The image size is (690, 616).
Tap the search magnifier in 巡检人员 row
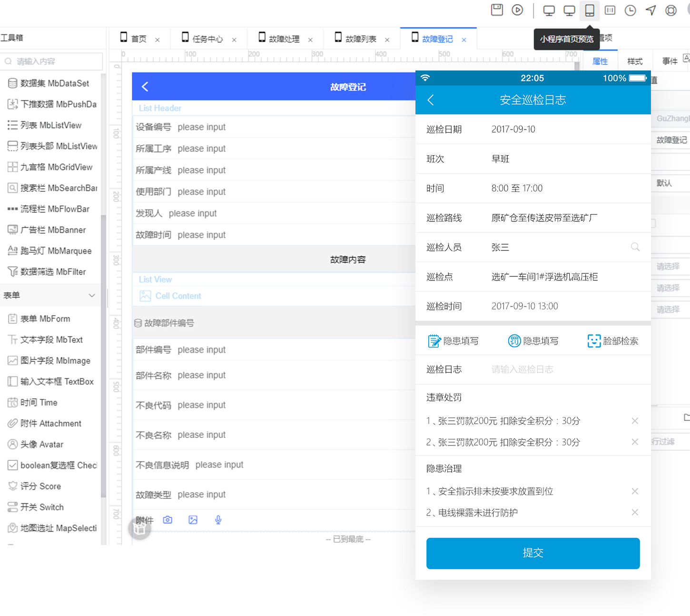pyautogui.click(x=635, y=247)
